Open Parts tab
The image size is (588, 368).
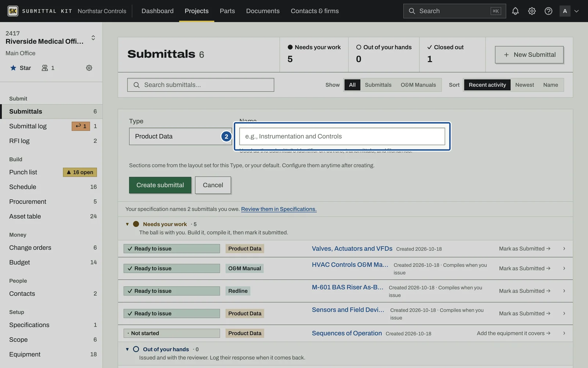[227, 11]
